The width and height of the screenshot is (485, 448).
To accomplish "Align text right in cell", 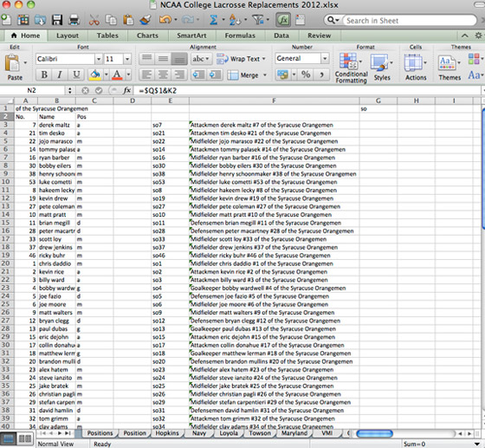I will tap(179, 75).
